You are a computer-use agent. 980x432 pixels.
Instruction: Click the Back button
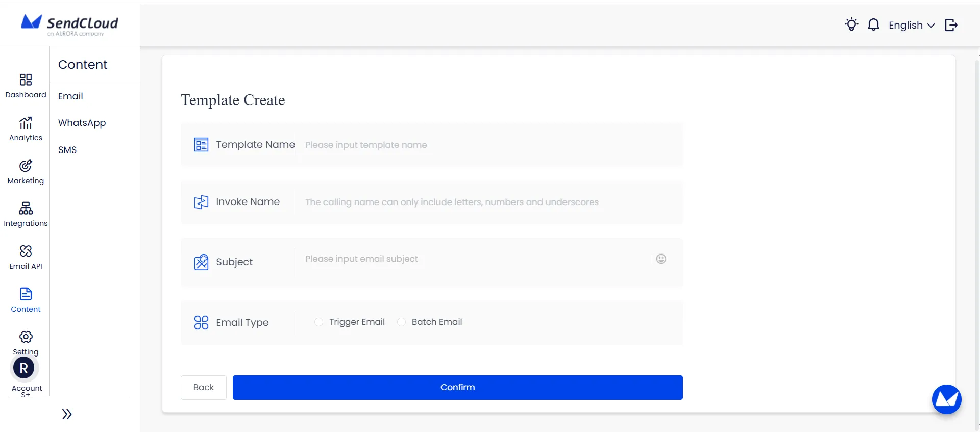coord(203,388)
